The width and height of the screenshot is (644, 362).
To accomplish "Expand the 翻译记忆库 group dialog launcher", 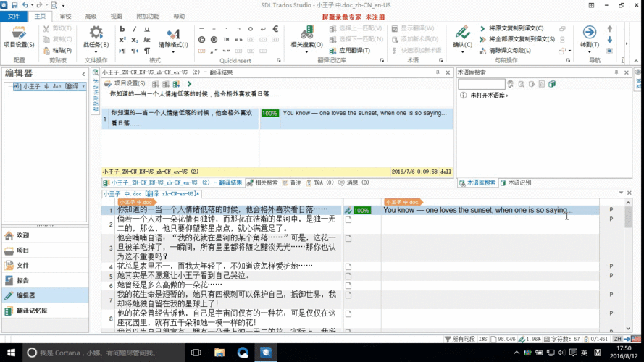I will coord(382,60).
